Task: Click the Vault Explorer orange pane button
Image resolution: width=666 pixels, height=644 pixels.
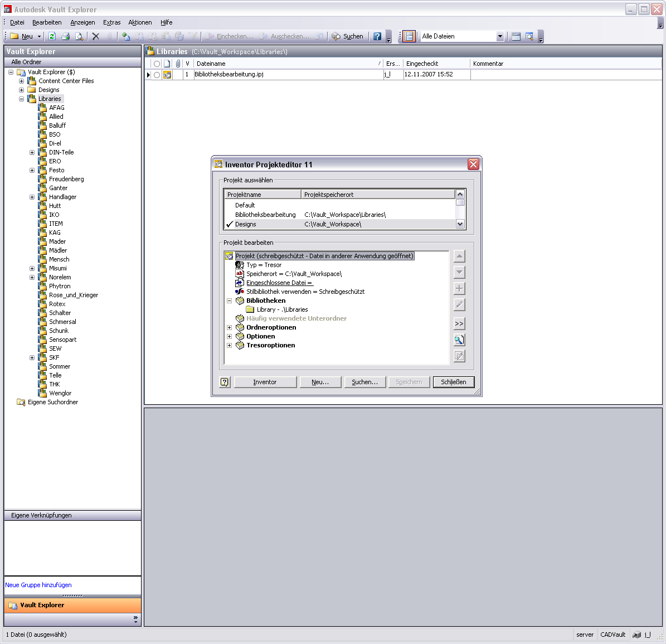Action: [72, 606]
